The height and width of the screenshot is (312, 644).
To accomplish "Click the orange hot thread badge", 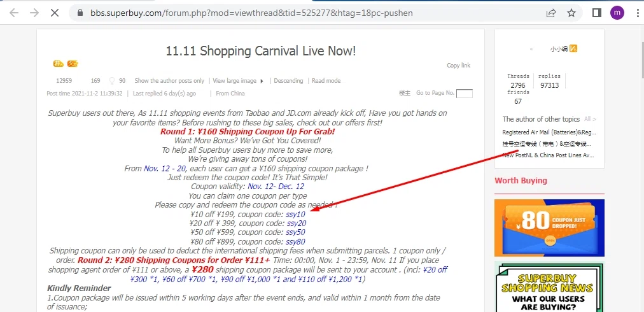I will [73, 64].
